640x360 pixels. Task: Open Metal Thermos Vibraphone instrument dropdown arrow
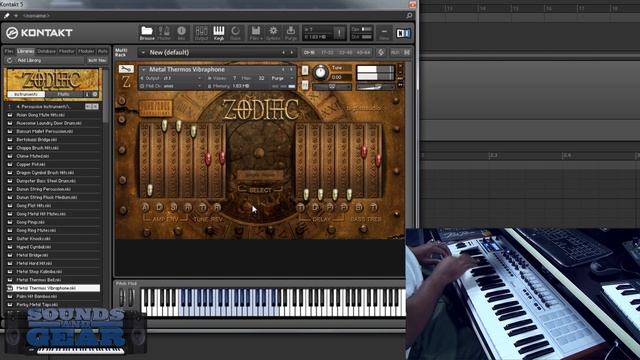click(x=143, y=70)
